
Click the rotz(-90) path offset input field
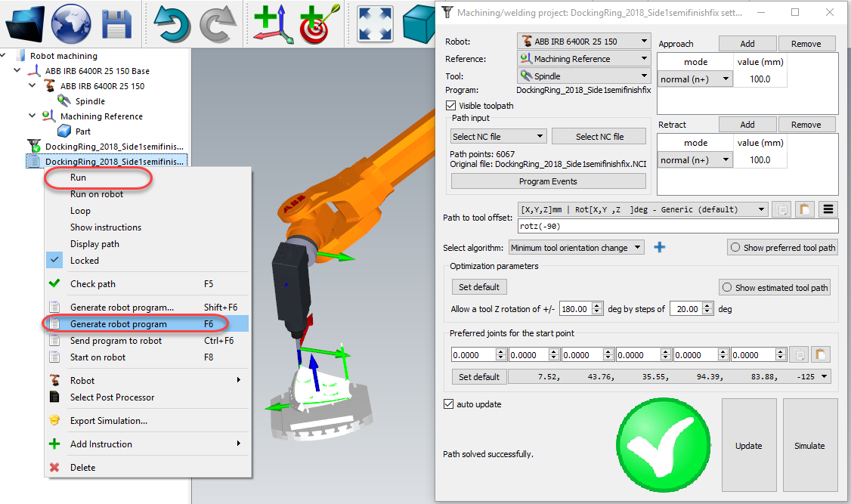(x=679, y=226)
